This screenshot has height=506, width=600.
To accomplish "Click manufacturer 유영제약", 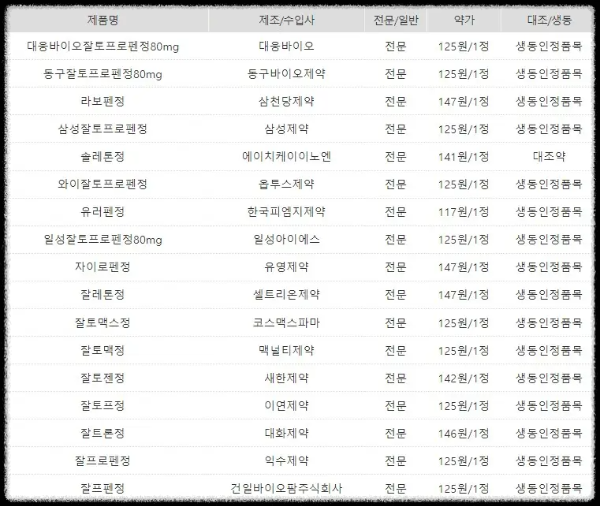I will [287, 267].
